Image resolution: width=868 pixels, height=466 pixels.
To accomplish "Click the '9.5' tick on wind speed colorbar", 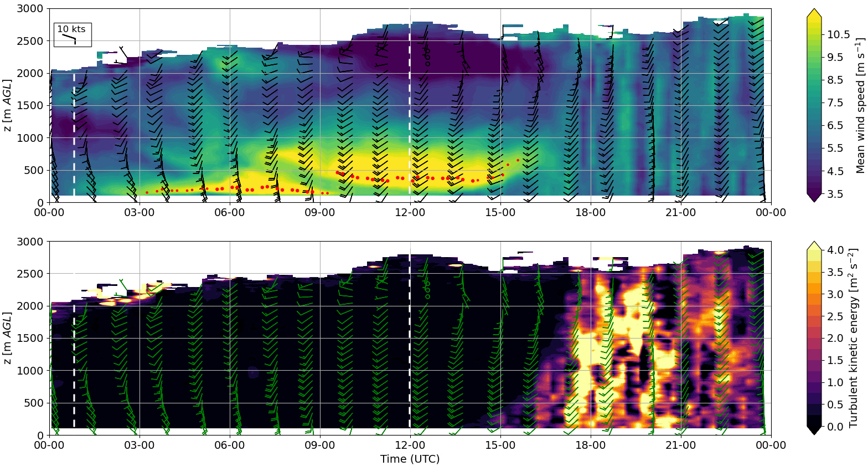I will click(x=835, y=57).
